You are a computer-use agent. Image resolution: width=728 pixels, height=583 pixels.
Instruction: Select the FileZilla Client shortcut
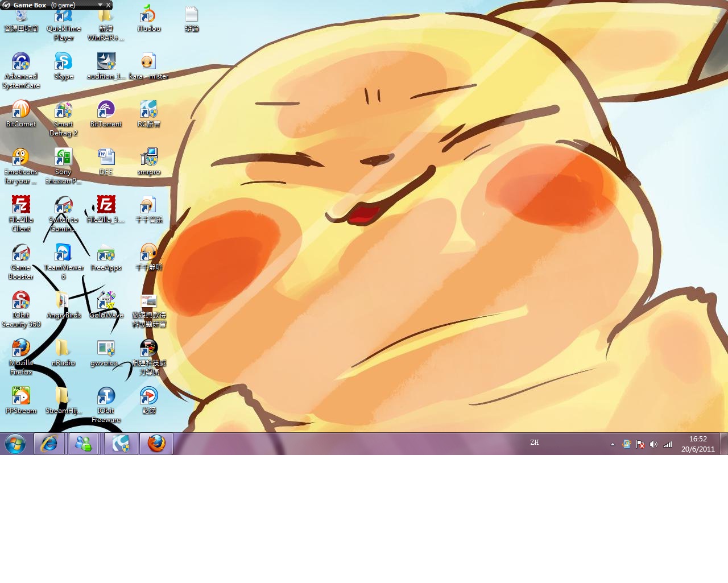click(x=21, y=205)
